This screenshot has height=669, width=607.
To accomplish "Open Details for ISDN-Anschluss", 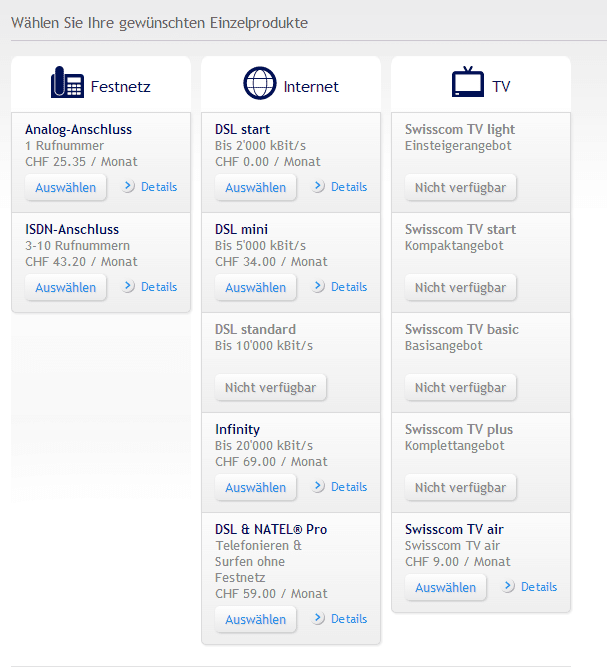I will (159, 287).
